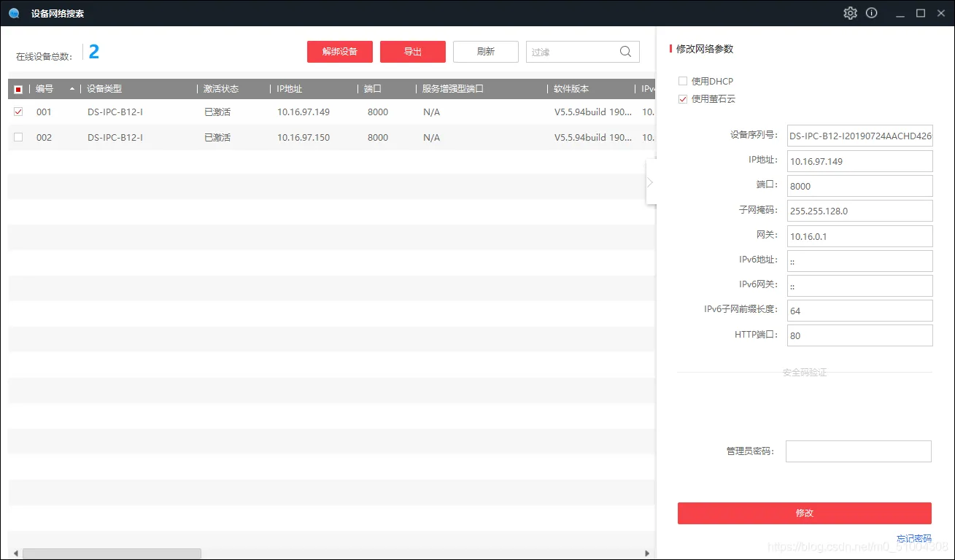Click software version in row 002
Image resolution: width=955 pixels, height=560 pixels.
point(593,137)
